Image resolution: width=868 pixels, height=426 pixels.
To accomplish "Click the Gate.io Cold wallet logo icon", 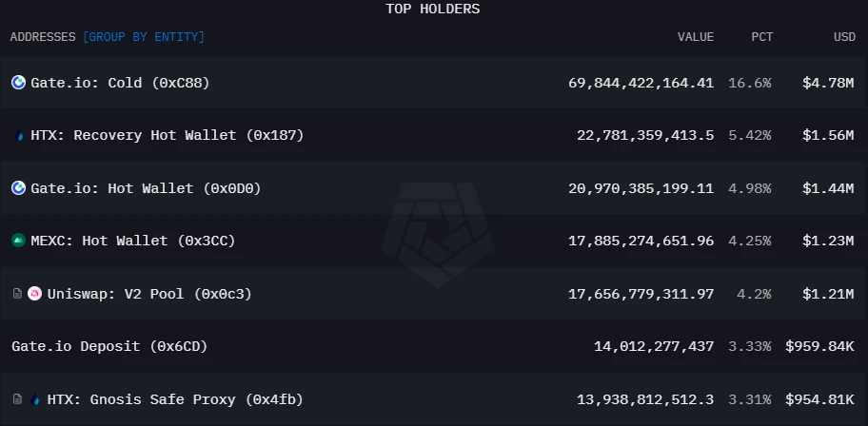I will coord(18,83).
